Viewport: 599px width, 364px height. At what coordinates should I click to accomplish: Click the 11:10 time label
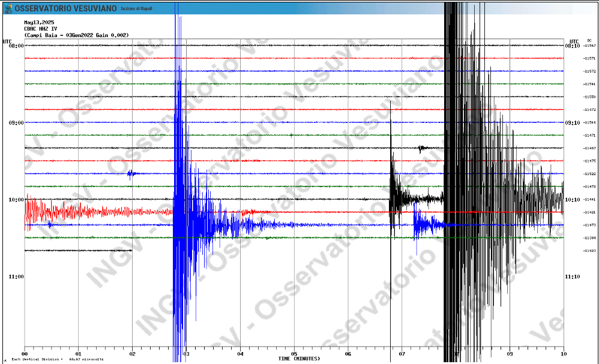click(572, 276)
